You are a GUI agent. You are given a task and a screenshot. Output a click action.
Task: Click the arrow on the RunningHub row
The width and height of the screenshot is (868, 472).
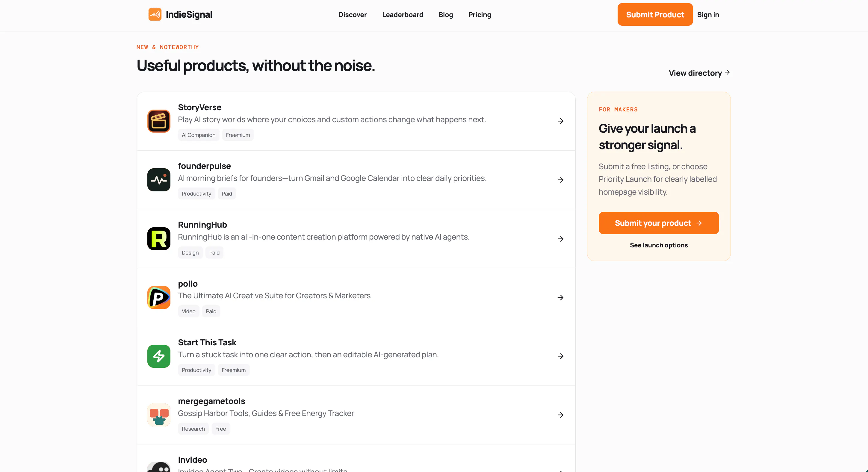560,239
